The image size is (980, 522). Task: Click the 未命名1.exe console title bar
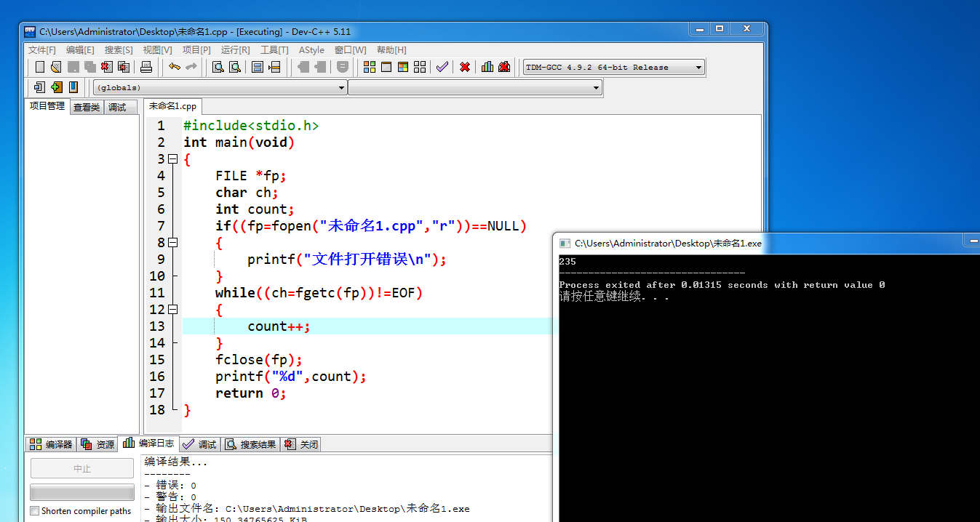point(766,244)
